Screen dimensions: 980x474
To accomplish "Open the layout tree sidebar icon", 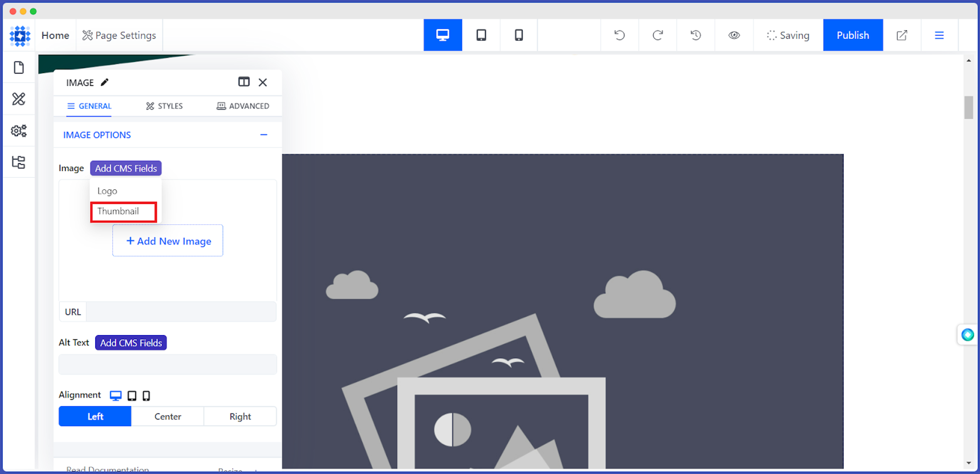I will point(19,162).
